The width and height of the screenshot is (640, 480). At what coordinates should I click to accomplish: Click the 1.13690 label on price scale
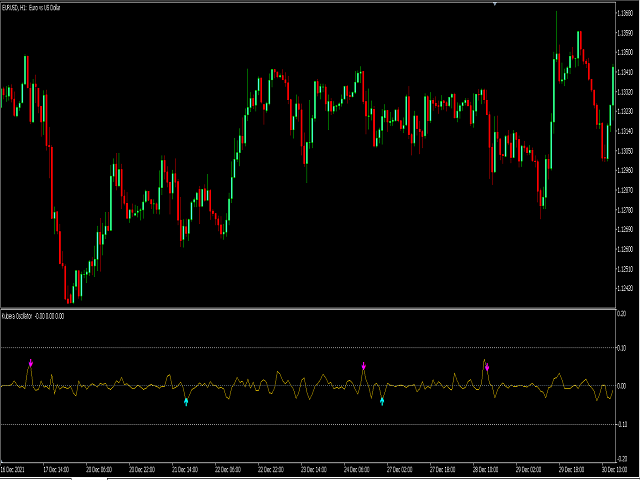point(625,13)
